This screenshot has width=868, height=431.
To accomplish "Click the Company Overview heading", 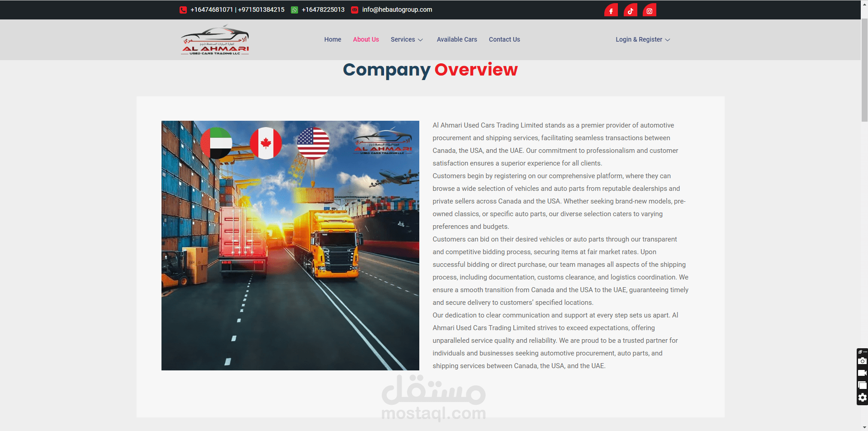I will (430, 70).
